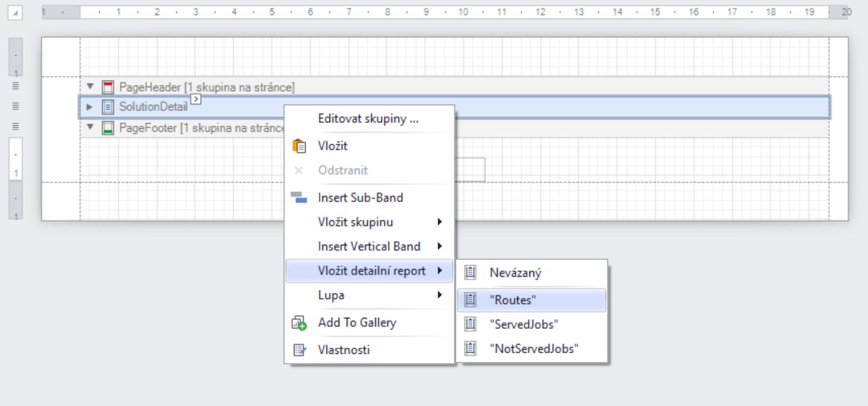The width and height of the screenshot is (868, 406).
Task: Click the icon beside "ServedJobs"
Action: point(470,324)
